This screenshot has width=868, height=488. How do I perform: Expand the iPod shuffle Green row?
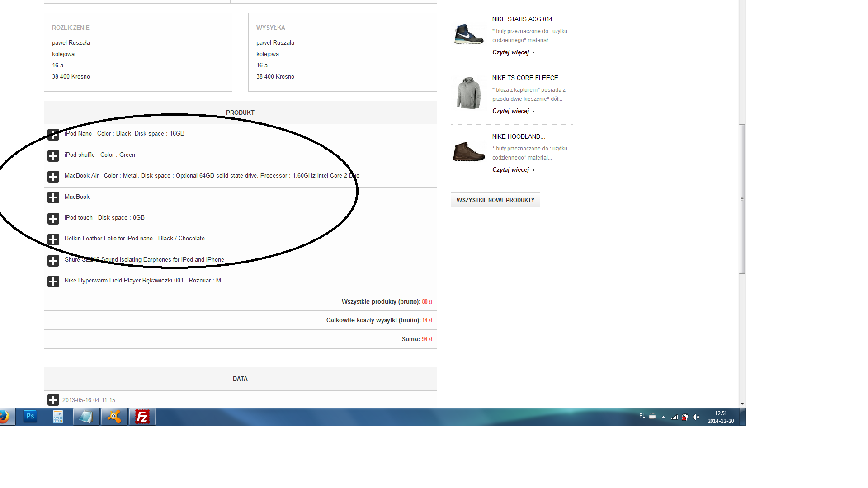[53, 156]
